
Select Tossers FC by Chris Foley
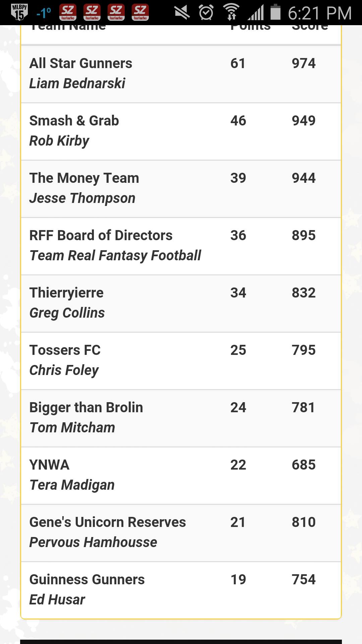181,361
